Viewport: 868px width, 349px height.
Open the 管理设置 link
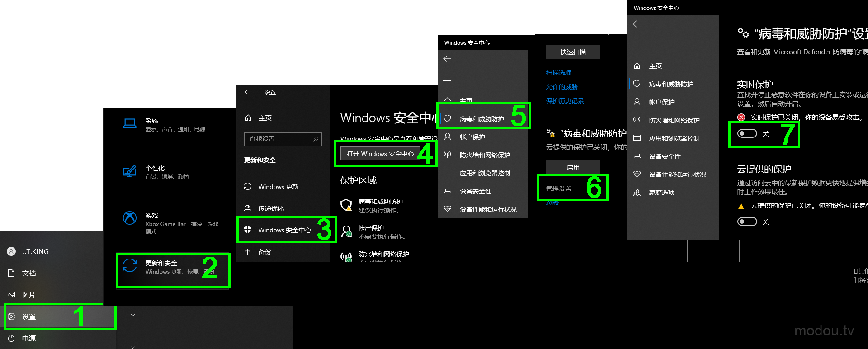click(x=559, y=189)
